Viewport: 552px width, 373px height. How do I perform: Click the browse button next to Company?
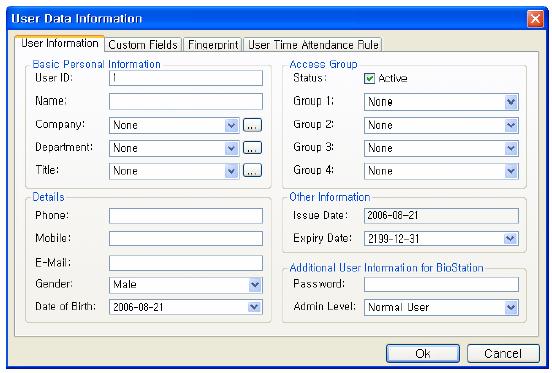pyautogui.click(x=252, y=125)
